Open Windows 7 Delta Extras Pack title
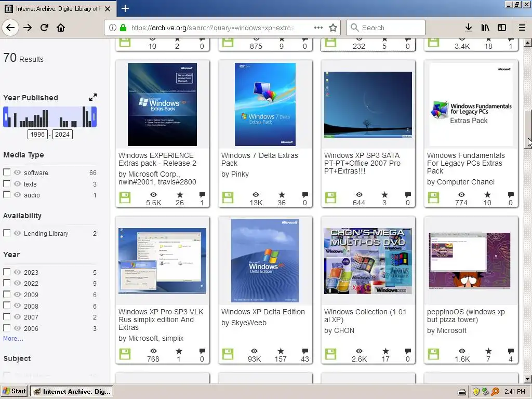 click(x=260, y=159)
